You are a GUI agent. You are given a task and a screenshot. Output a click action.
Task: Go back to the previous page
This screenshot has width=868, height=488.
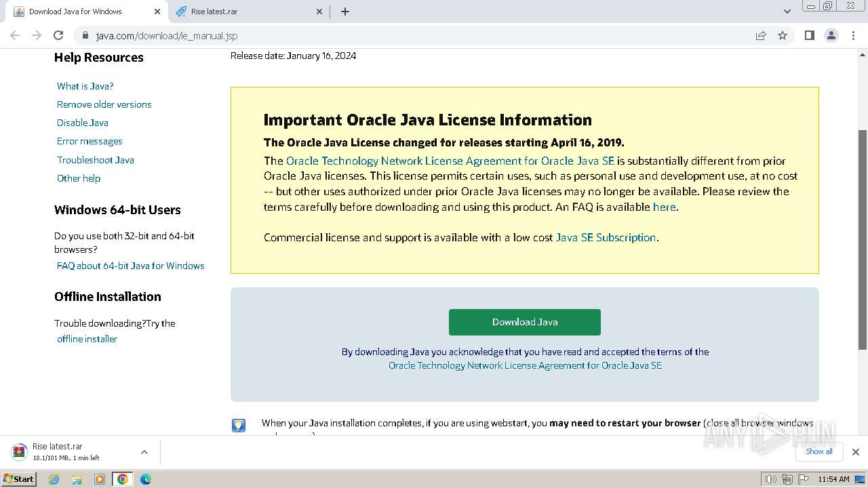tap(15, 35)
